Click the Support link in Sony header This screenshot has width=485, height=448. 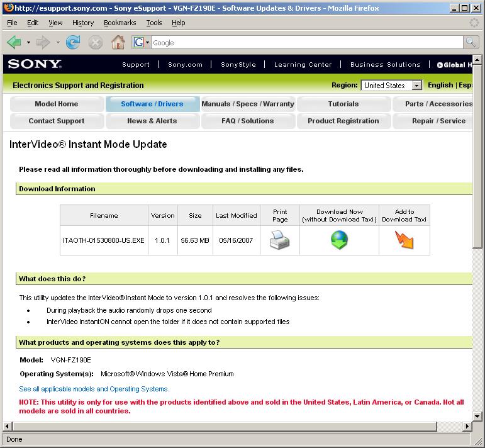(x=136, y=65)
